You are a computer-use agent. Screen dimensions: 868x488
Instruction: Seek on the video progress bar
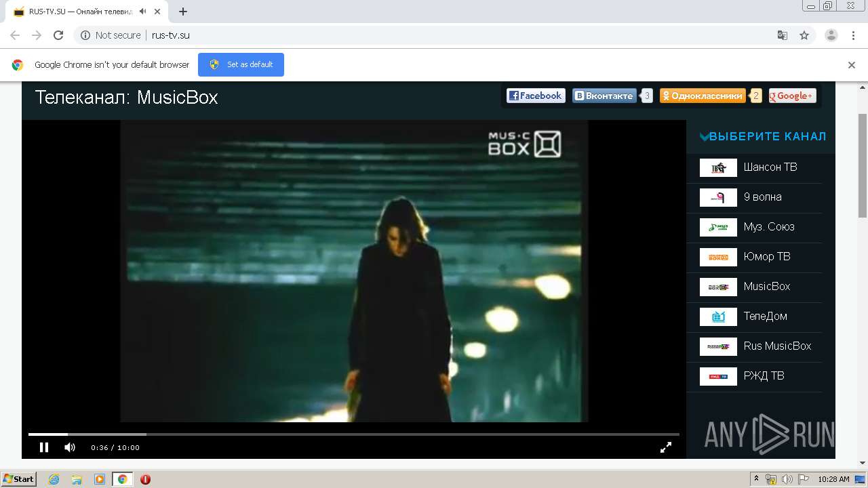(x=353, y=434)
